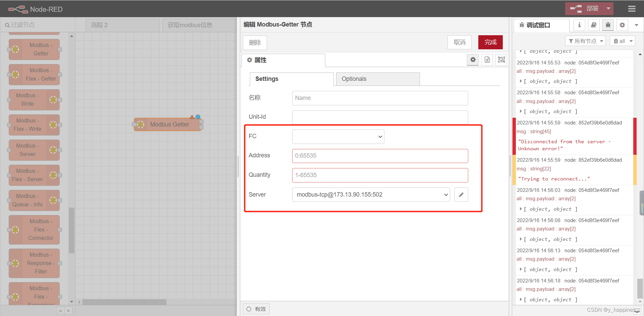Select the Modbus Queue Info palette node

[34, 200]
